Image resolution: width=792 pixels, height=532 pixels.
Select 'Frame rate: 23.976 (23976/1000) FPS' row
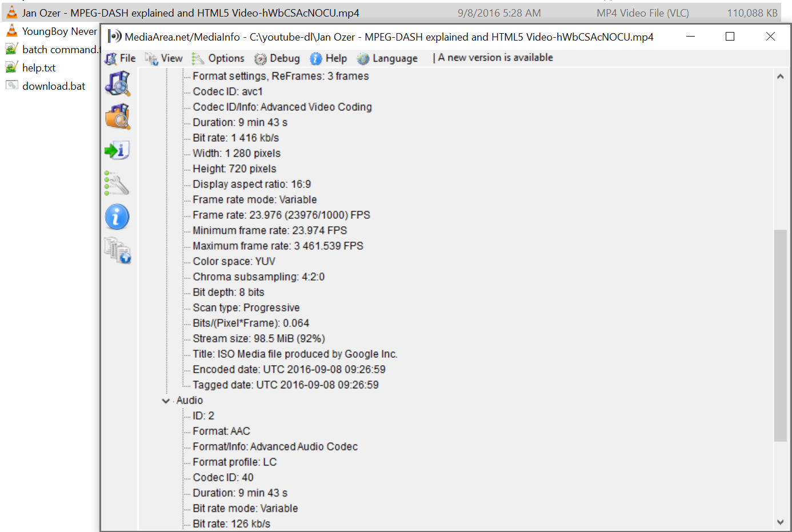click(281, 215)
